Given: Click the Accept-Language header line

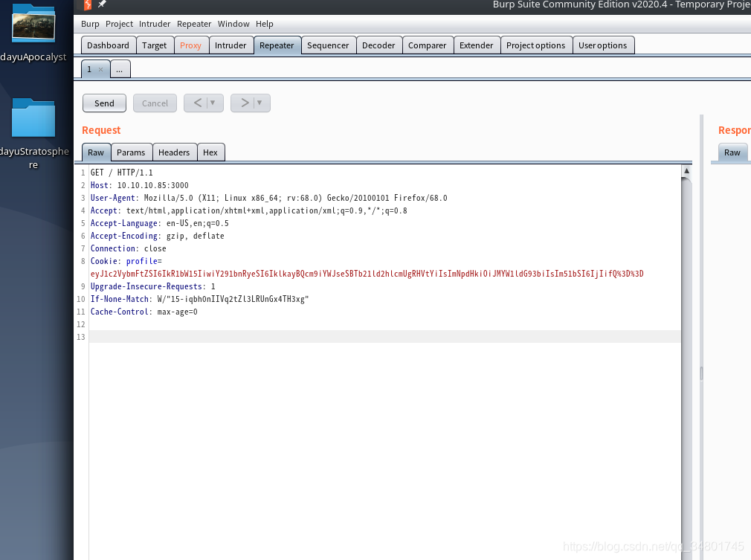Looking at the screenshot, I should point(159,223).
